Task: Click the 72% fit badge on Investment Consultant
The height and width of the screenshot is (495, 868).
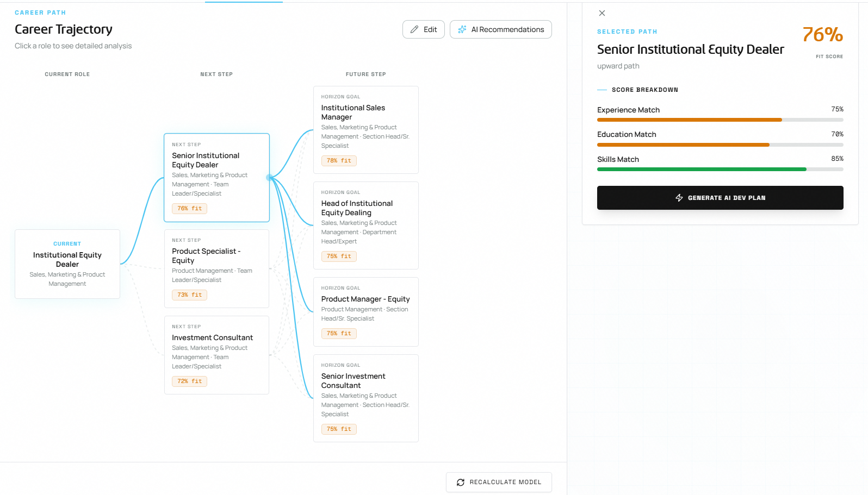Action: click(189, 381)
